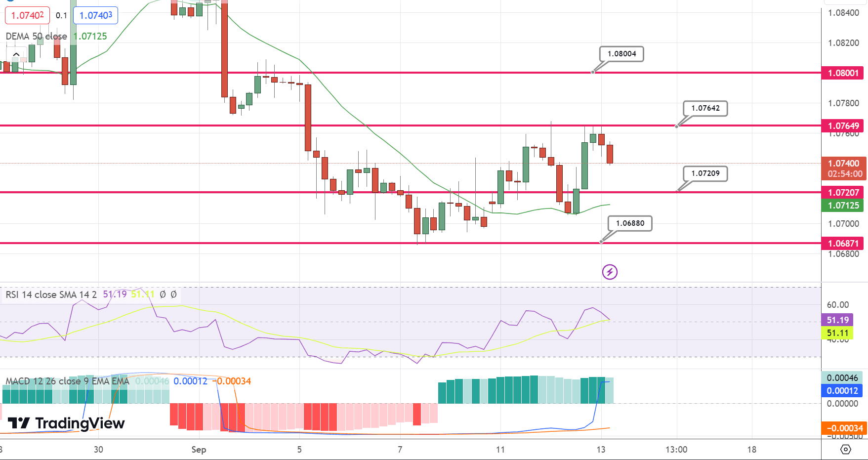868x460 pixels.
Task: Click the TradingView logo
Action: 66,423
